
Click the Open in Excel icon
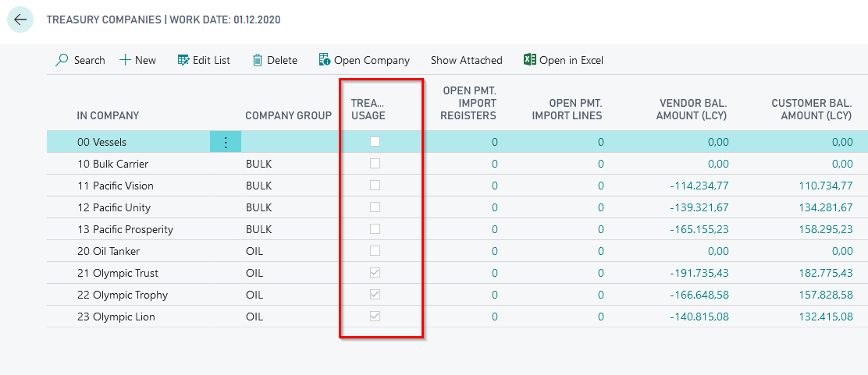pos(529,60)
